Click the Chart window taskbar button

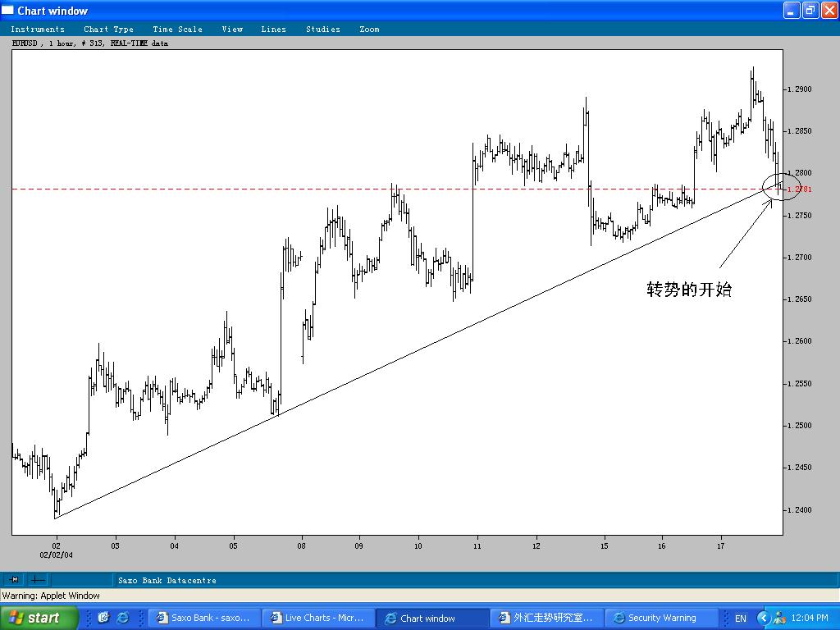click(431, 618)
